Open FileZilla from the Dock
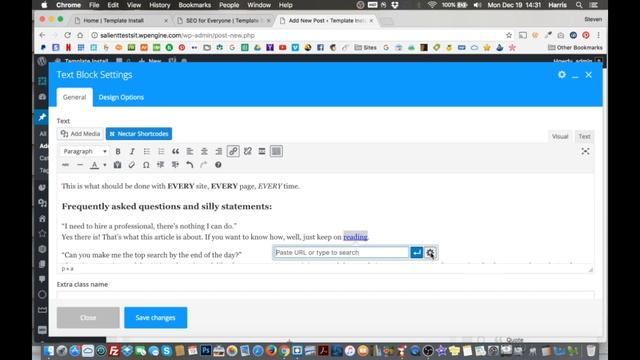 point(114,351)
